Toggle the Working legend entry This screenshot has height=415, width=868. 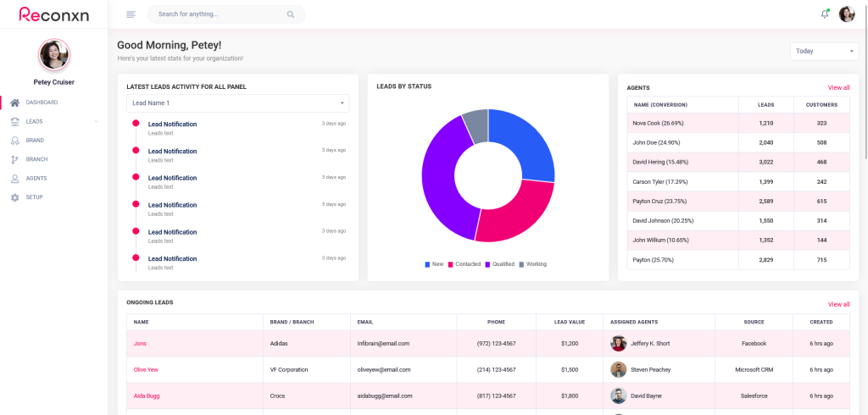531,264
